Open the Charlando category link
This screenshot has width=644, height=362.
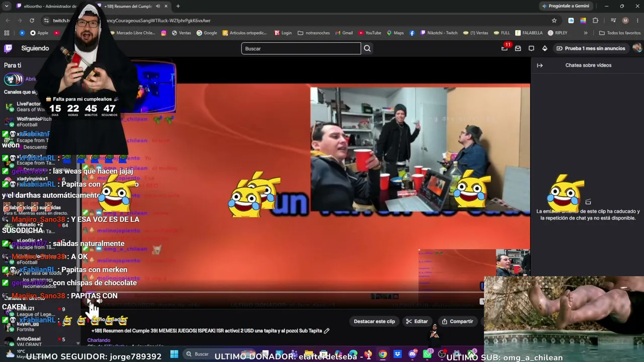pos(99,340)
